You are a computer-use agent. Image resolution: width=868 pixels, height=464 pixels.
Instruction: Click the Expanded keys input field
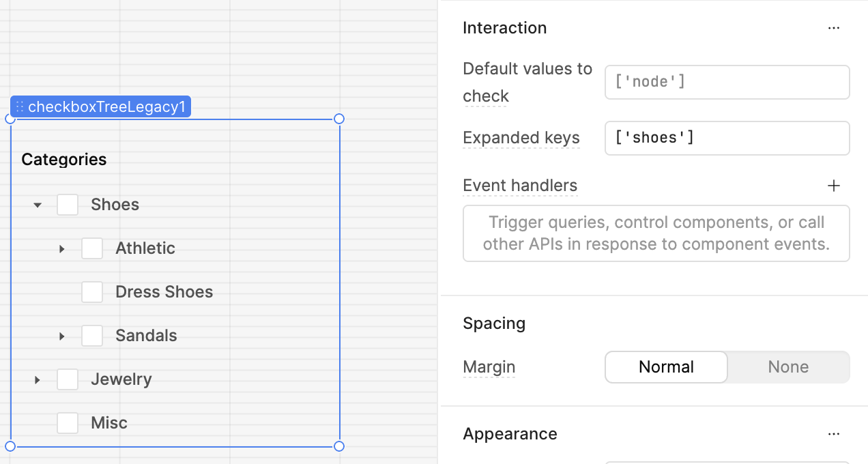point(727,138)
